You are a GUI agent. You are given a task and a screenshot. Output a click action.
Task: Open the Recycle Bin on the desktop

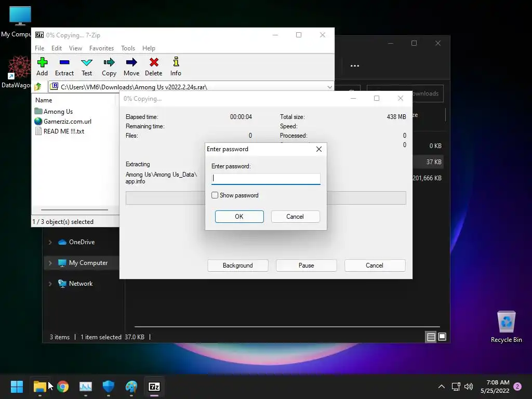click(x=506, y=326)
